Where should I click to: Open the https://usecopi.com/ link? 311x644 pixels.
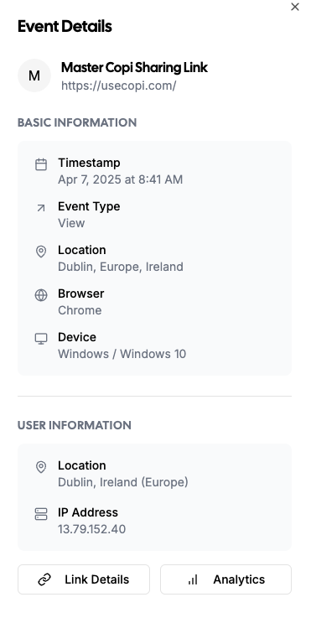point(119,86)
